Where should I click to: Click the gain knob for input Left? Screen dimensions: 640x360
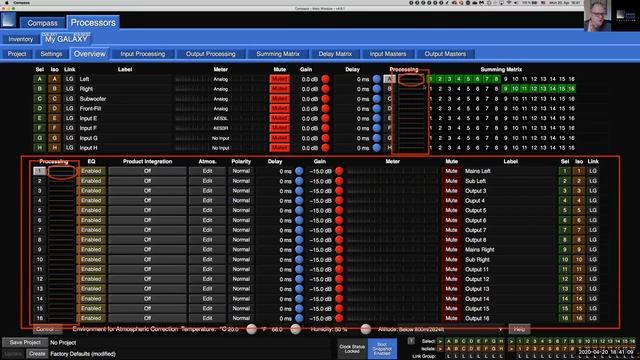coord(325,79)
